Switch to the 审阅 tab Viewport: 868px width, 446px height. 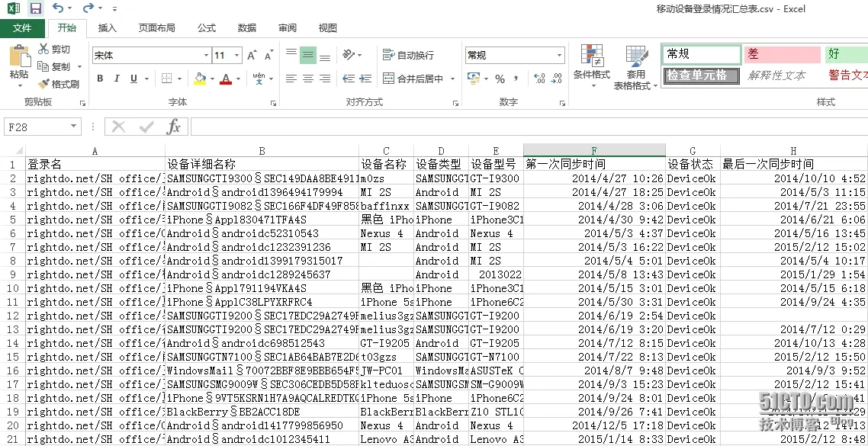288,28
